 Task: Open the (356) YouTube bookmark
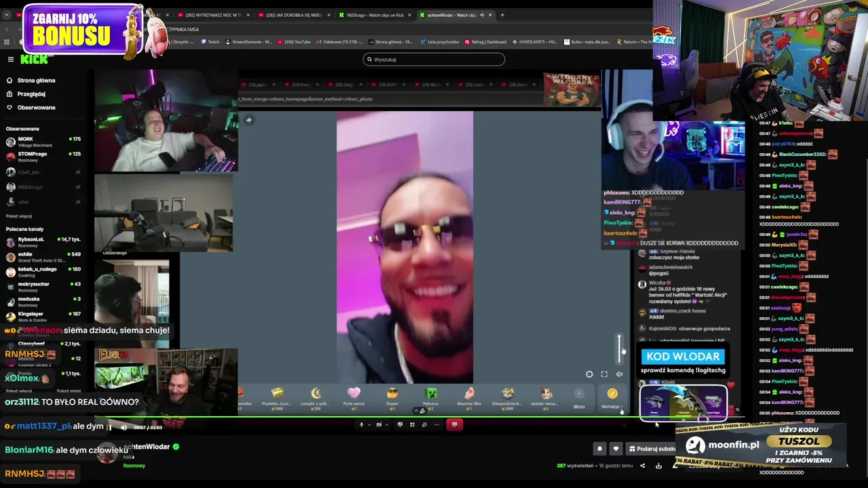tap(294, 42)
